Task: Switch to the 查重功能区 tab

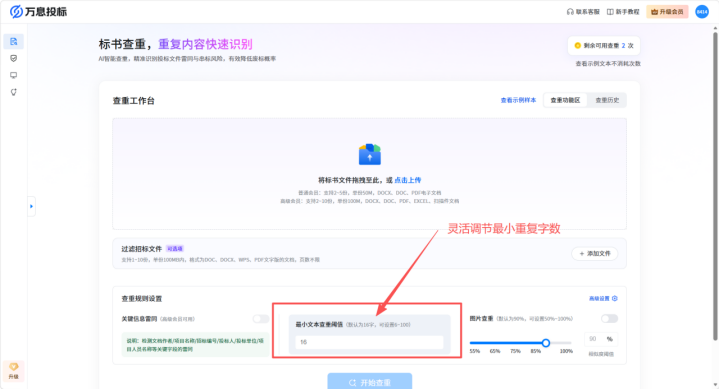Action: pos(565,100)
